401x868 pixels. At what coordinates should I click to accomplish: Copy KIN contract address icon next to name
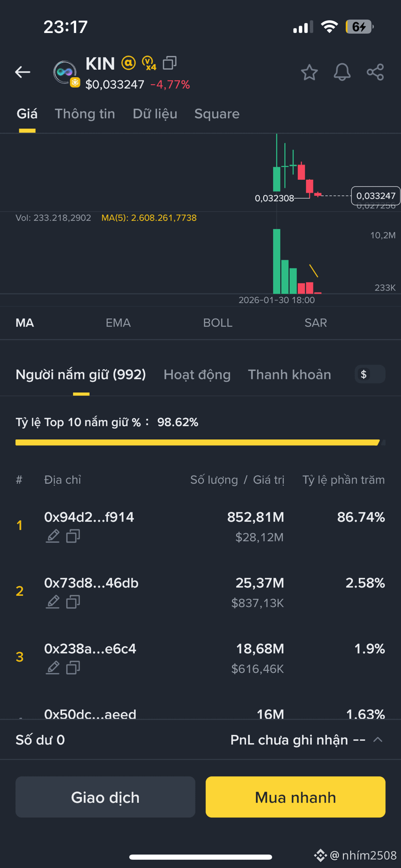pos(170,63)
